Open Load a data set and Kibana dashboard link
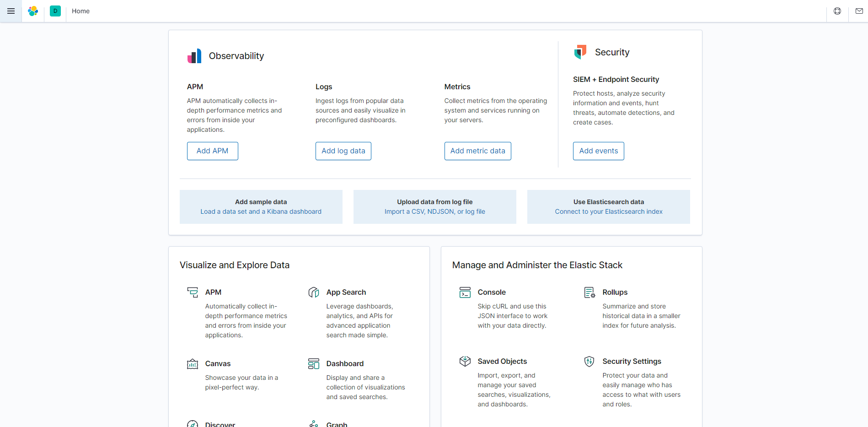This screenshot has height=427, width=868. pyautogui.click(x=261, y=211)
